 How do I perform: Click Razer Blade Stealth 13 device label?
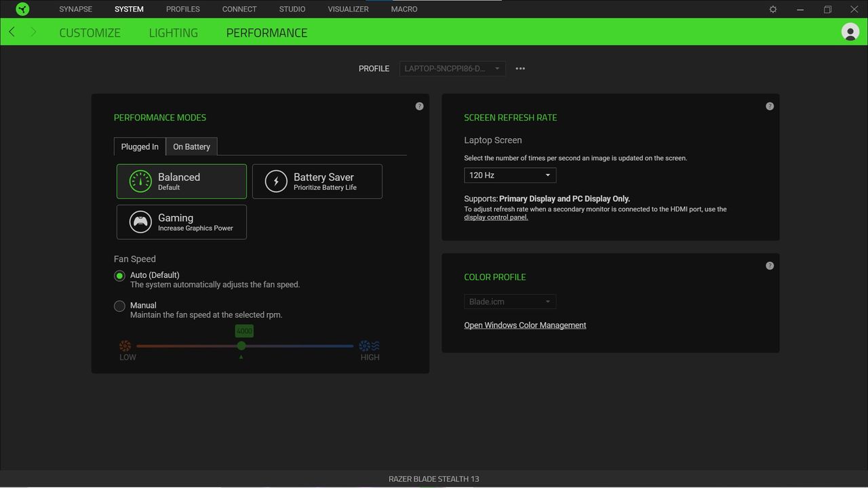click(434, 479)
